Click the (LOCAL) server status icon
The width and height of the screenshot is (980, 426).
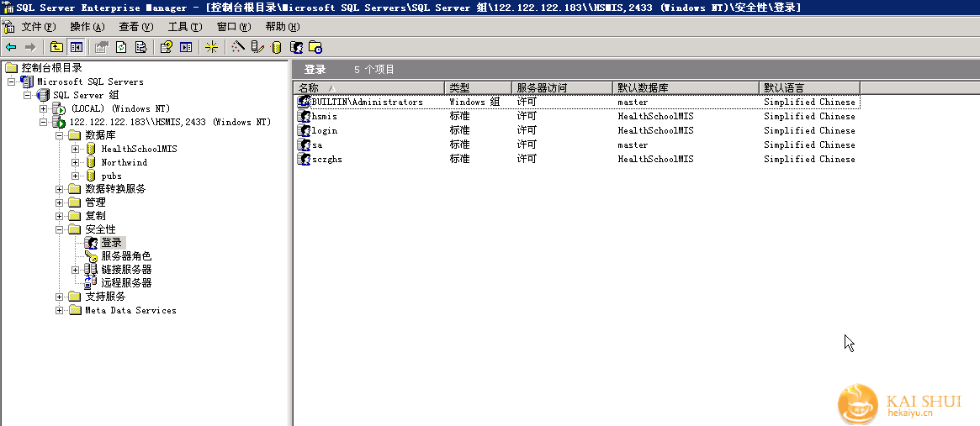[59, 108]
